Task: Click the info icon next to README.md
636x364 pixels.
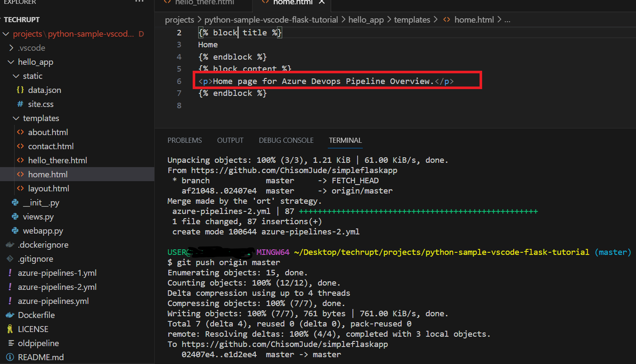Action: (x=9, y=357)
